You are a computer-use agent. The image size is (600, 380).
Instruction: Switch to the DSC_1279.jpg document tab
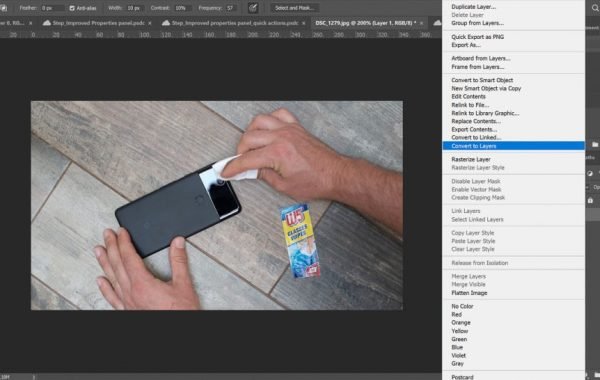tap(365, 23)
